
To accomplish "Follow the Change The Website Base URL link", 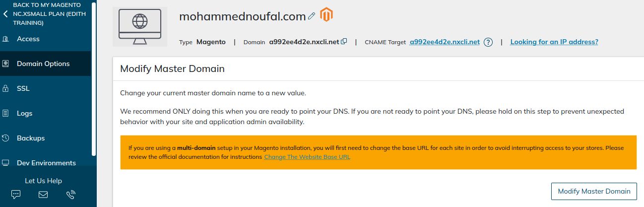I will (307, 157).
